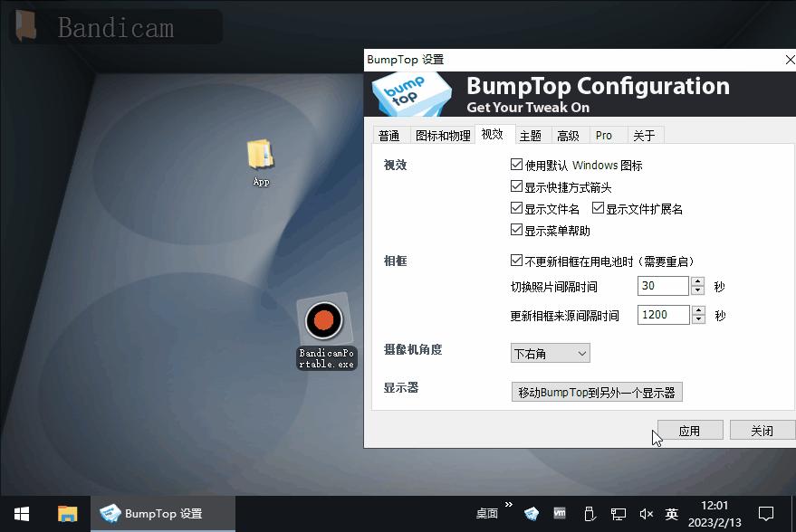Click the VMware Tools tray icon

coord(560,513)
